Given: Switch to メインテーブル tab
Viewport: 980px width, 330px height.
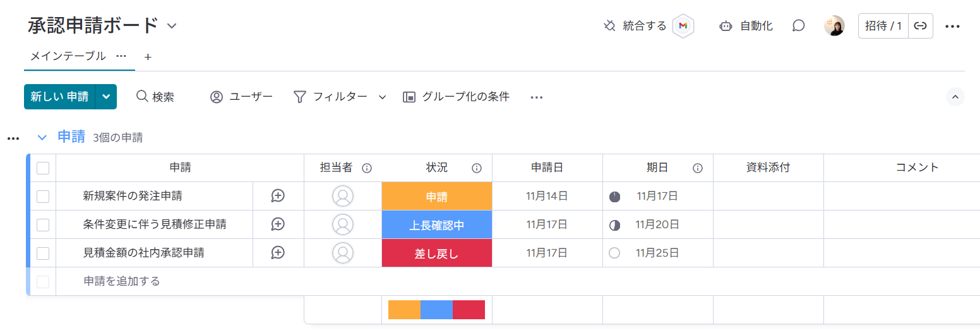Looking at the screenshot, I should pyautogui.click(x=68, y=56).
